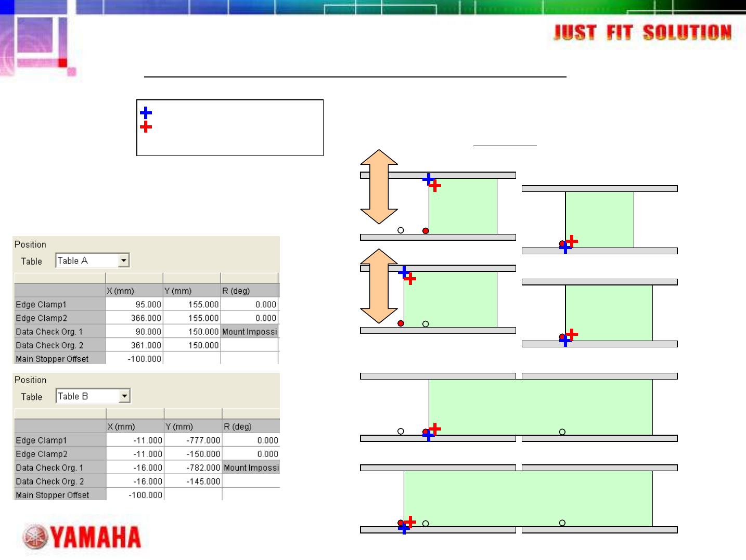
Task: Click the Edge Clamp2 row label in Table A
Action: (60, 318)
